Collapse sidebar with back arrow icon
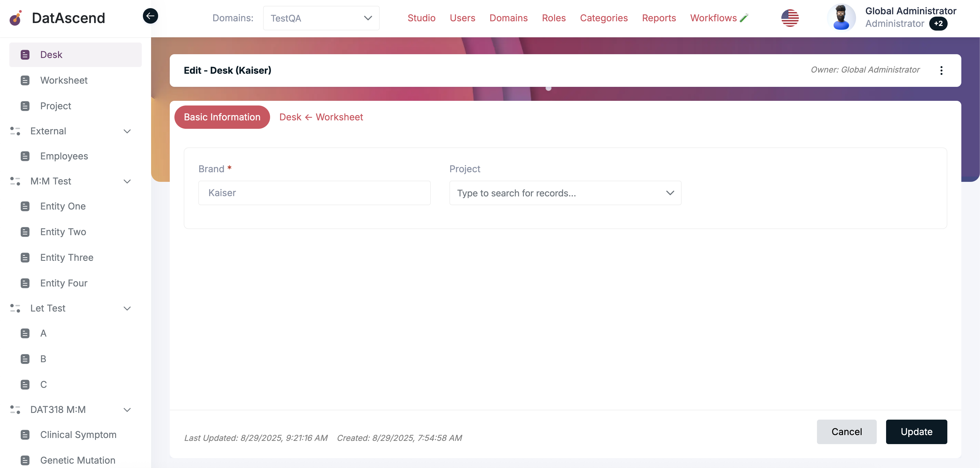This screenshot has width=980, height=468. pos(150,16)
